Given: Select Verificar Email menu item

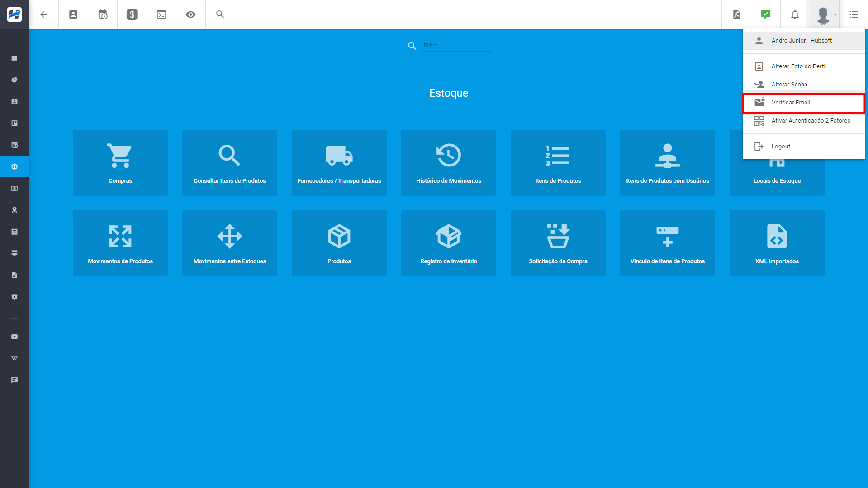Looking at the screenshot, I should click(804, 103).
